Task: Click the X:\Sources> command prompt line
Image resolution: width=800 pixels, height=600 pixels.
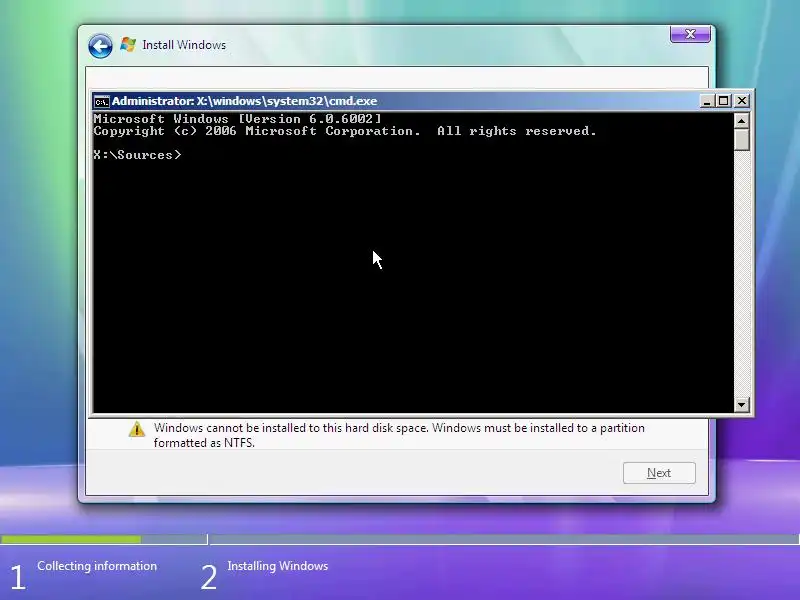Action: tap(137, 155)
